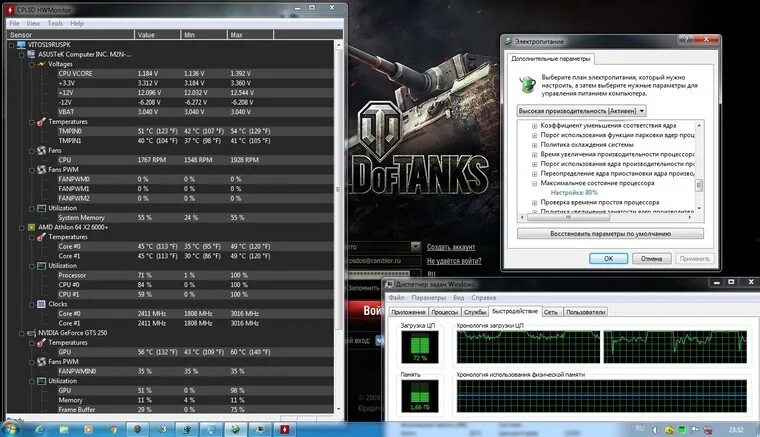Collapse the Voltages node

click(x=32, y=64)
